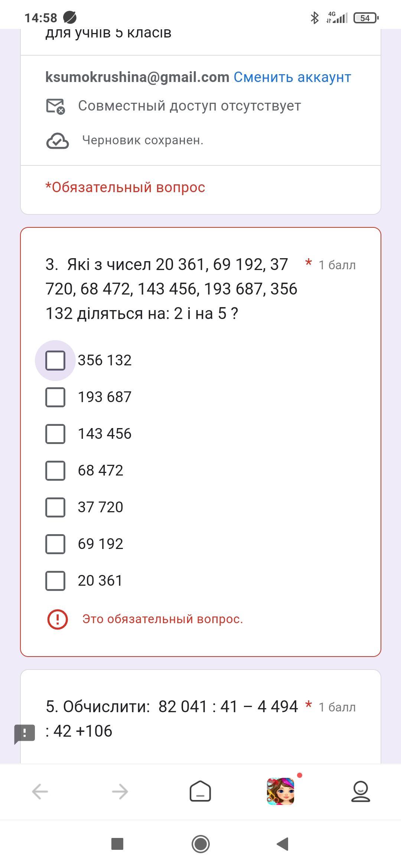This screenshot has height=868, width=401.
Task: Tap the report problem feedback icon
Action: coord(25,733)
